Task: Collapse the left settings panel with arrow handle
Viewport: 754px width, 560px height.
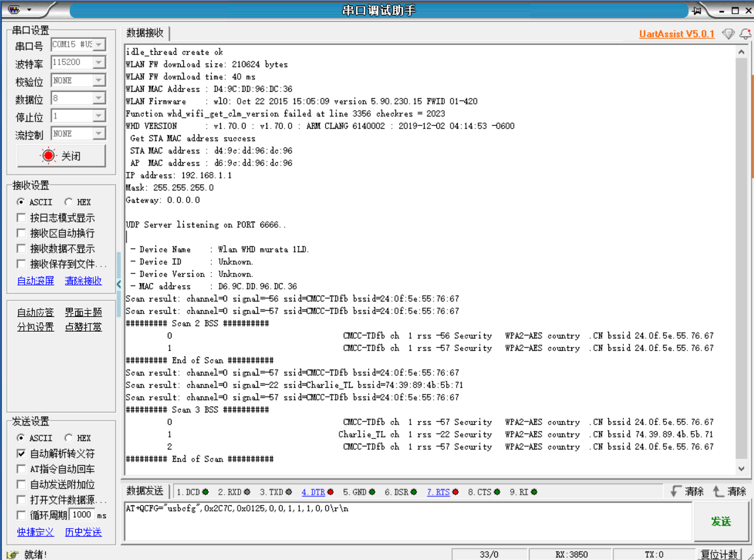Action: 119,284
